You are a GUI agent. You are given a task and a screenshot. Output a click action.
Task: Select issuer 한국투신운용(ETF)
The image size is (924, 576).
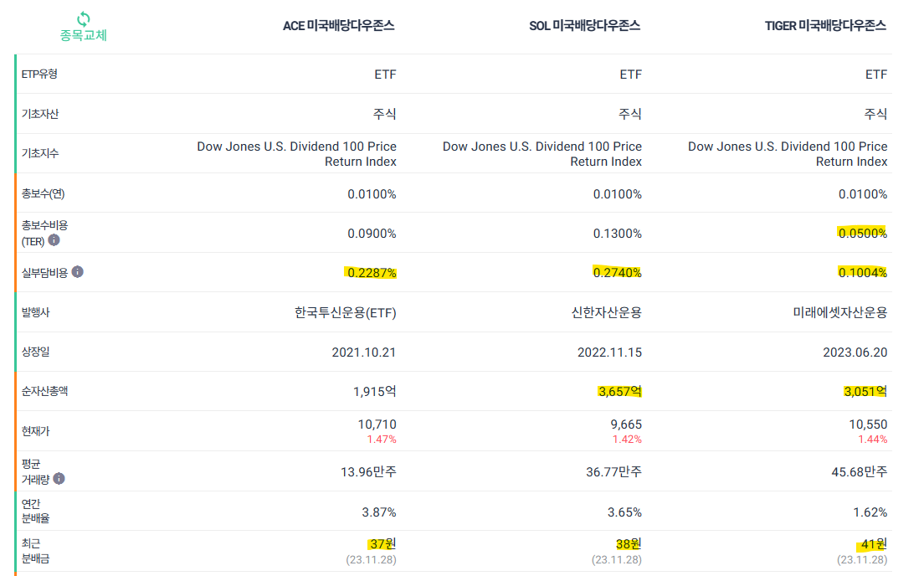pyautogui.click(x=346, y=312)
